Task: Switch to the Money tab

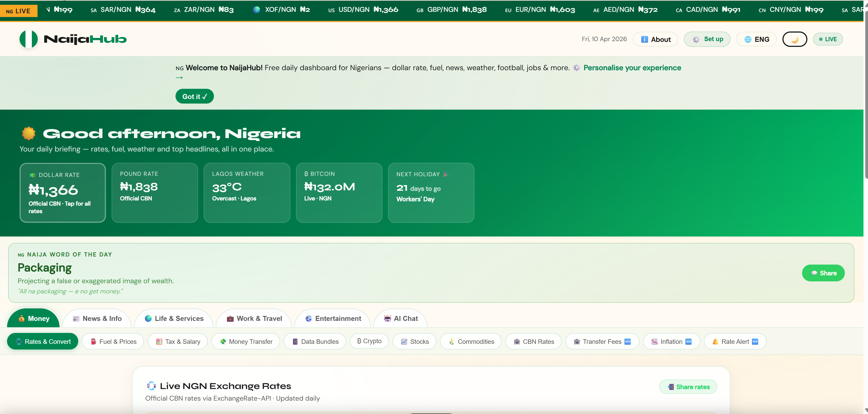Action: click(x=33, y=318)
